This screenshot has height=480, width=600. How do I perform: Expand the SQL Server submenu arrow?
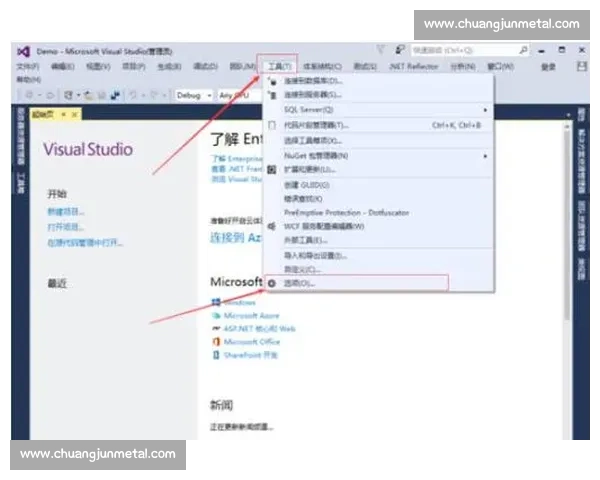click(485, 110)
